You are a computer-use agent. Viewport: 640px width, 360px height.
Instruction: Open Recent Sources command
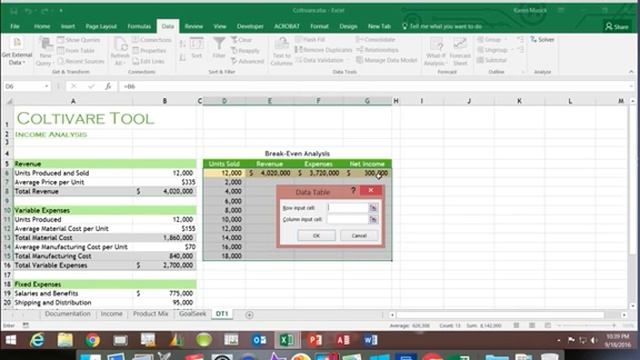(81, 61)
